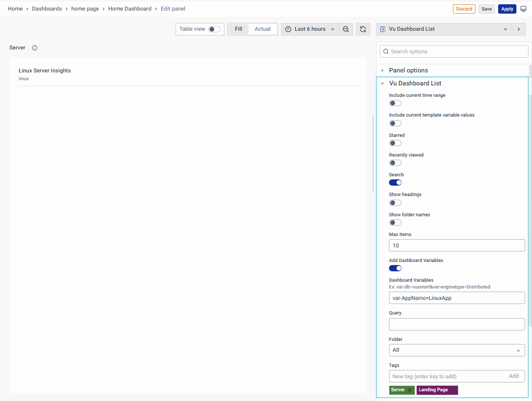
Task: Open Dashboards from the breadcrumb
Action: pos(47,9)
